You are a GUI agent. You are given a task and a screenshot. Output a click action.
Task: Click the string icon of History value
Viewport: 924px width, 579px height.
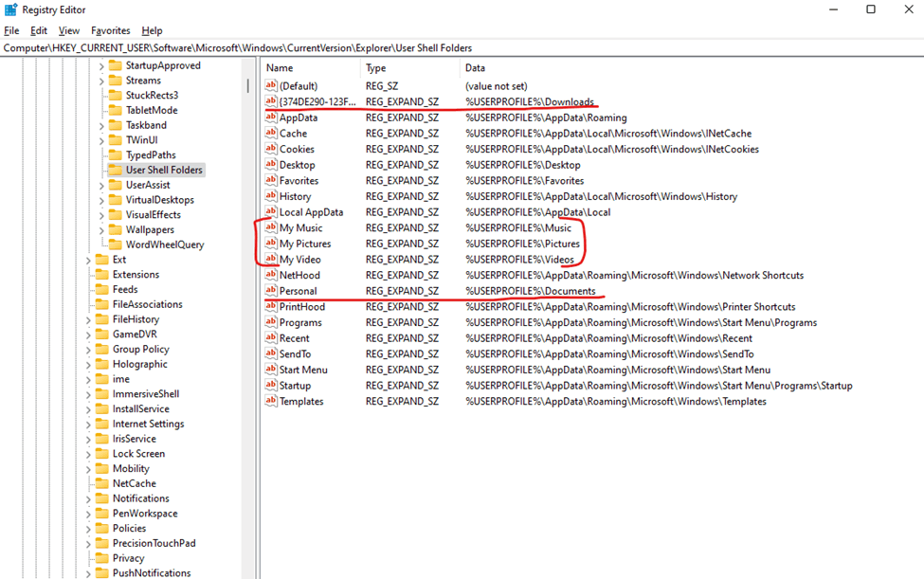click(x=270, y=195)
